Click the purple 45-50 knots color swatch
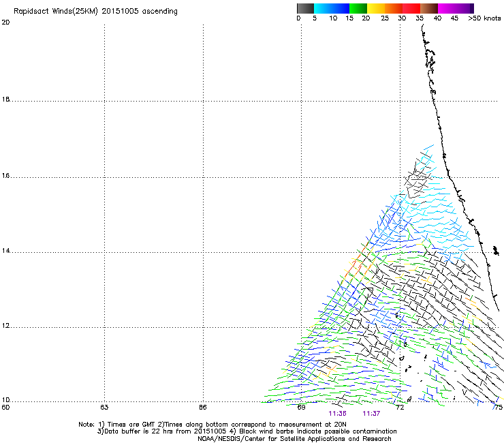 point(464,8)
